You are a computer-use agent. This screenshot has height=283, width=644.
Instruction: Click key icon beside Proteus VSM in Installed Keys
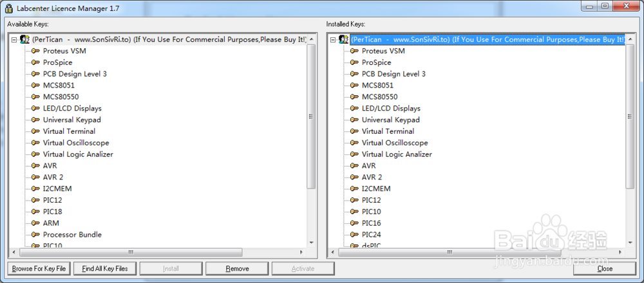(354, 51)
